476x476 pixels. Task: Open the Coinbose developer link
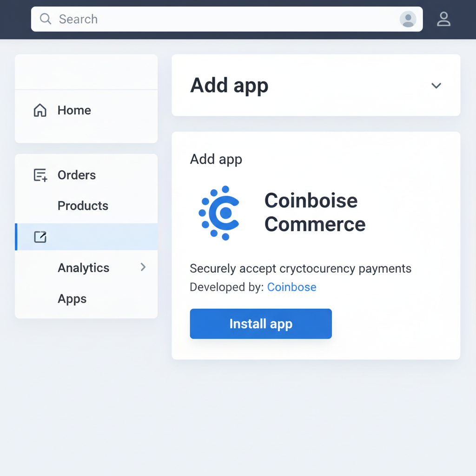[x=291, y=287]
